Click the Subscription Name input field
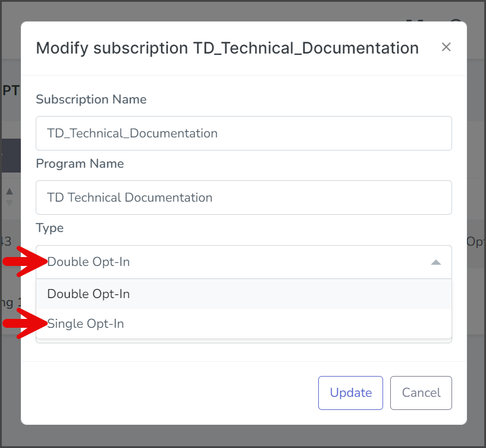This screenshot has height=448, width=486. pos(244,133)
